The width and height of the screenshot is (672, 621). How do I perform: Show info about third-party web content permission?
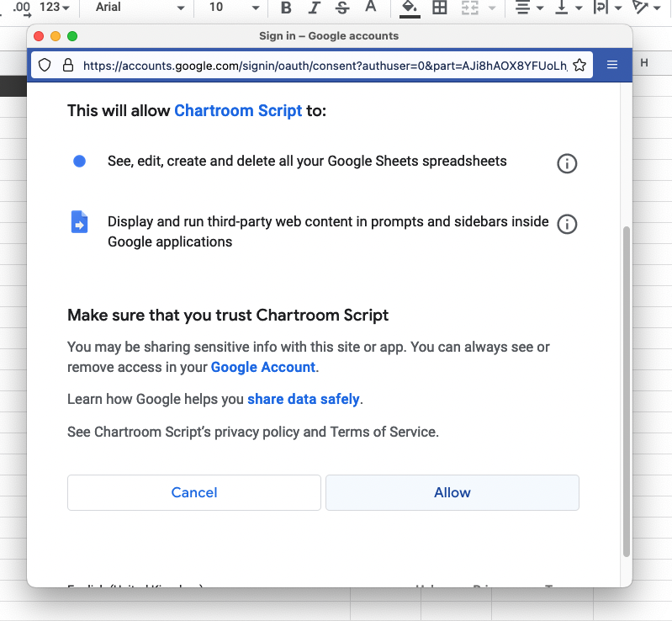(567, 224)
